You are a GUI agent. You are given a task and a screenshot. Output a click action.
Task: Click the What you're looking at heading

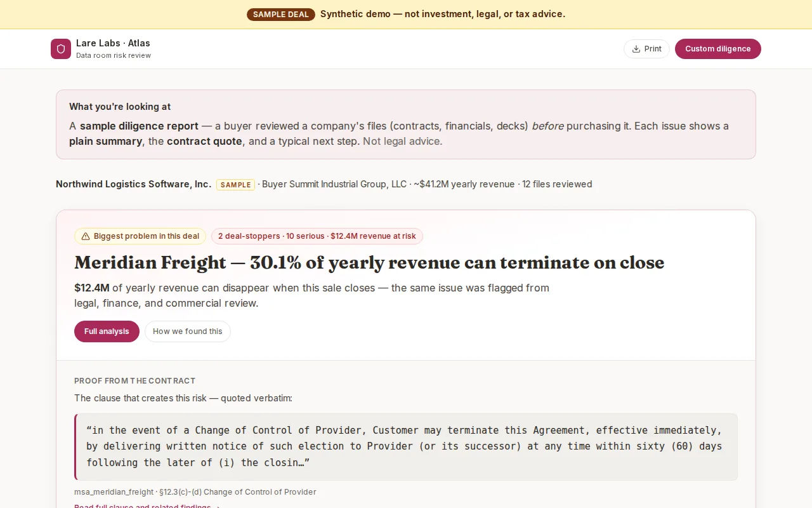point(120,107)
